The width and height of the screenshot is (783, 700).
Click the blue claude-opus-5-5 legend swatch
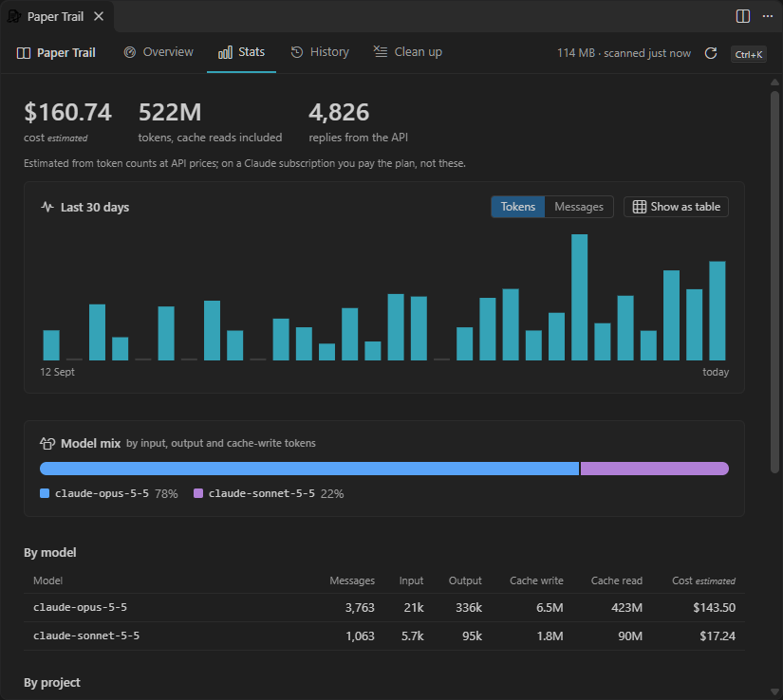45,493
